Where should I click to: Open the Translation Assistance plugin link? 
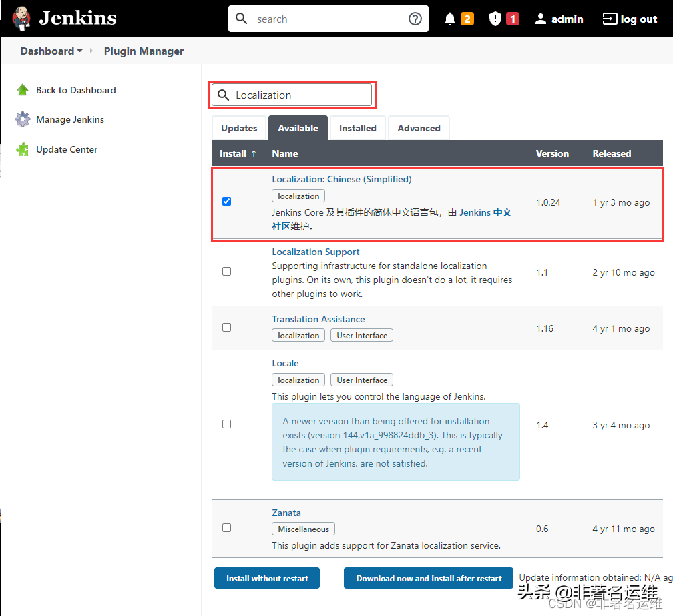(318, 319)
